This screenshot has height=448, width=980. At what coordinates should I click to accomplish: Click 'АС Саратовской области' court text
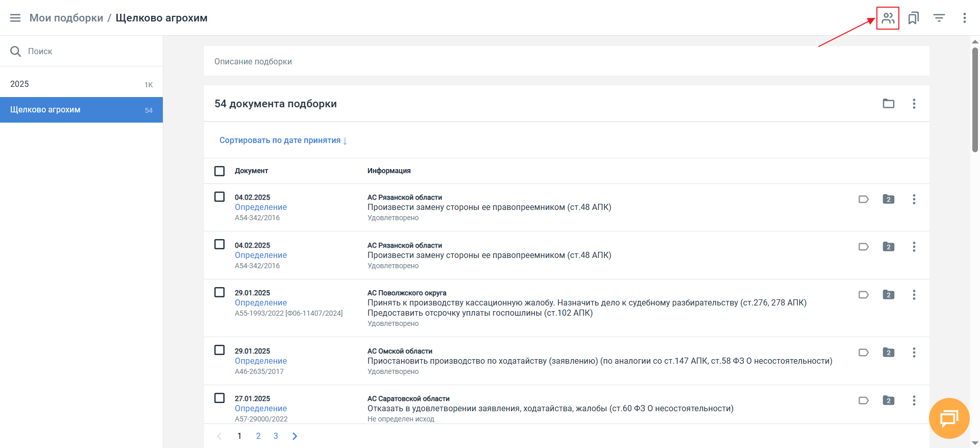pos(408,399)
